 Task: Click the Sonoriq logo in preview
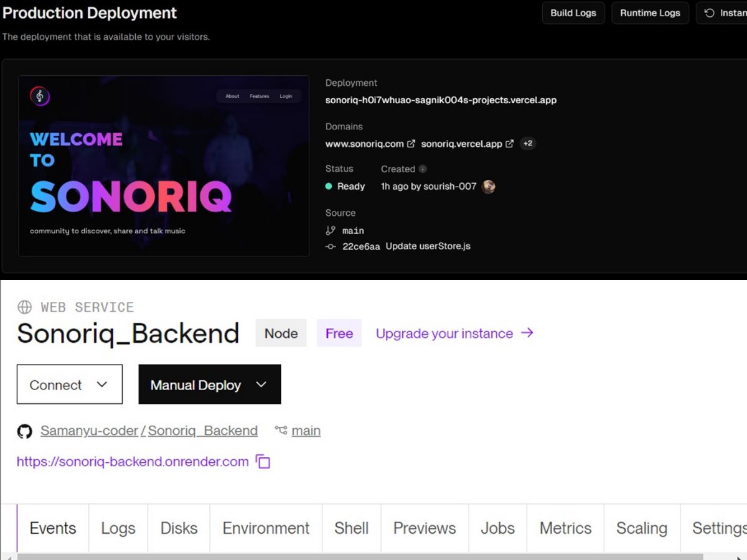pos(40,96)
